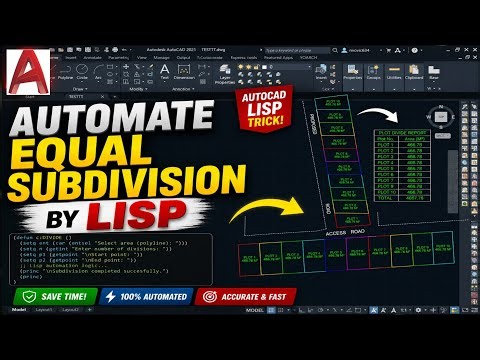Open the annotation scale 1:1 dropdown
Viewport: 480px width, 360px height.
click(405, 310)
